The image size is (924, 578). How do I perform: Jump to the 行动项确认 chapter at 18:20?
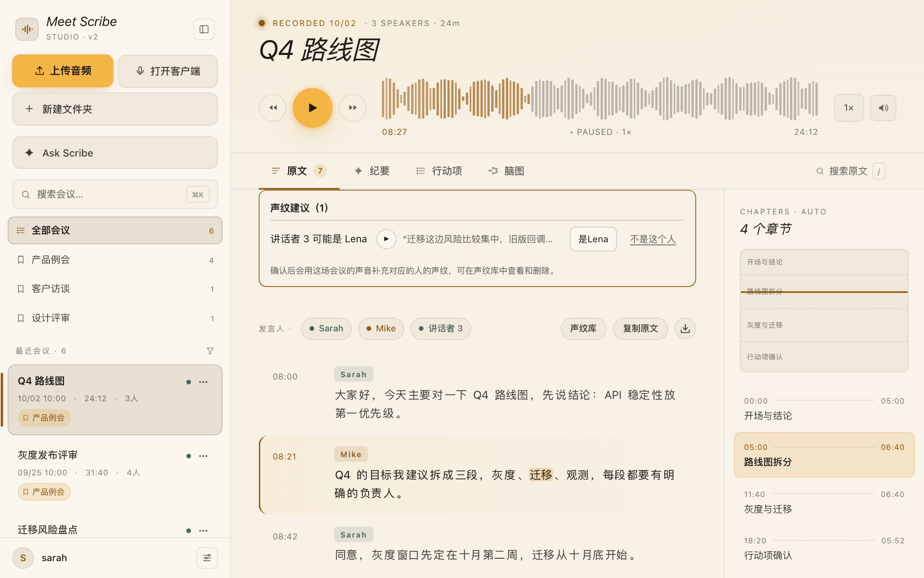click(x=824, y=548)
